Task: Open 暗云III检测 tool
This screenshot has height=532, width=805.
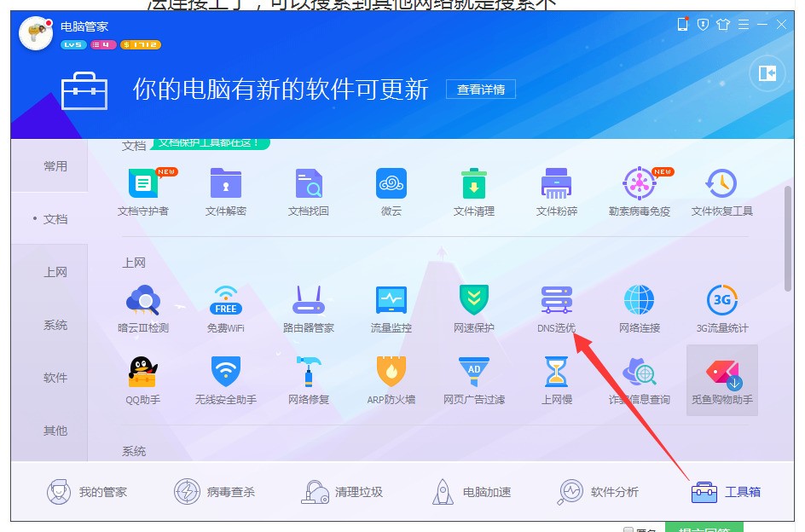Action: pyautogui.click(x=143, y=309)
